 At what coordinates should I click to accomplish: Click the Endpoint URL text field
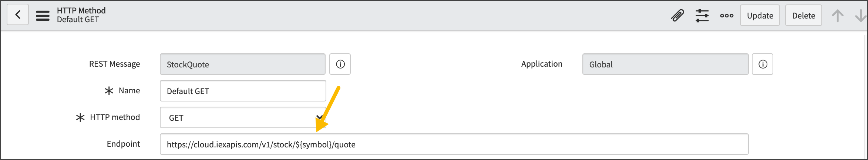[454, 144]
